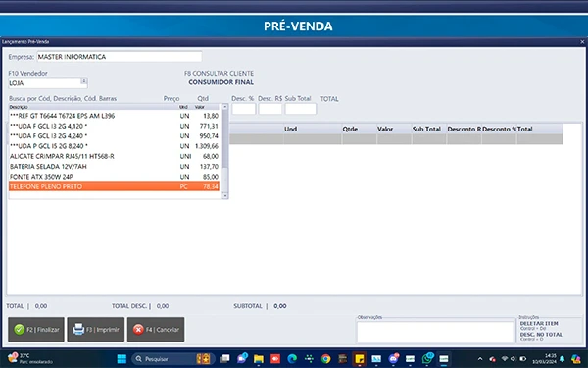
Task: Click the product list scroll up arrow
Action: (225, 107)
